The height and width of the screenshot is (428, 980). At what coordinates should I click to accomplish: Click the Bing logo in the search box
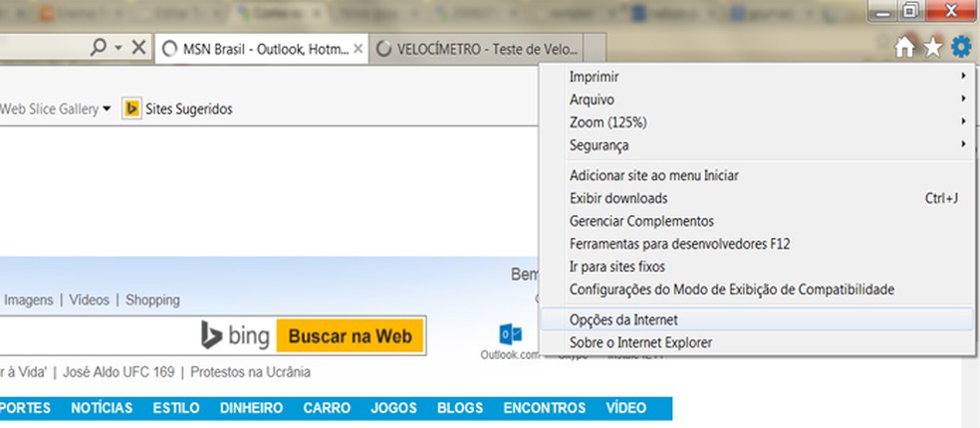click(x=235, y=336)
